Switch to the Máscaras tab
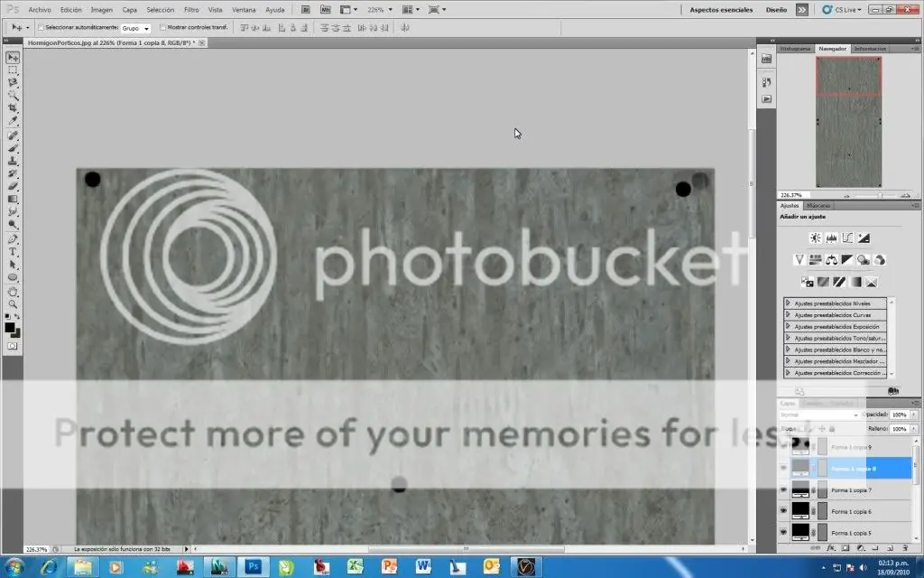This screenshot has width=924, height=578. click(x=818, y=205)
